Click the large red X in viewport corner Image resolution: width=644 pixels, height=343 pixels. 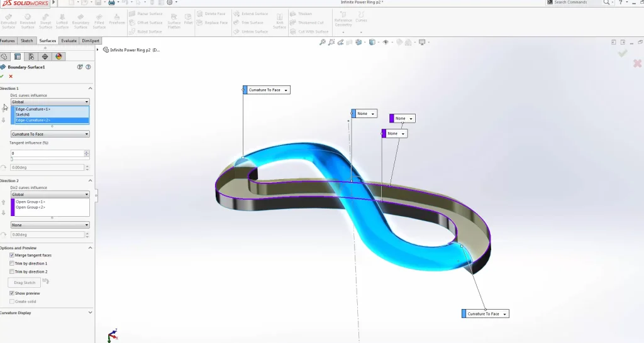[637, 63]
